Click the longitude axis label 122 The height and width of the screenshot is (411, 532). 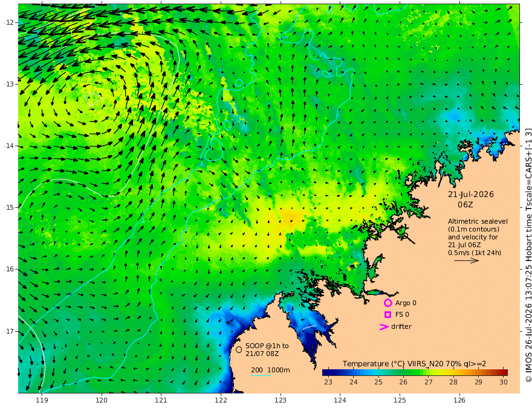tap(221, 400)
